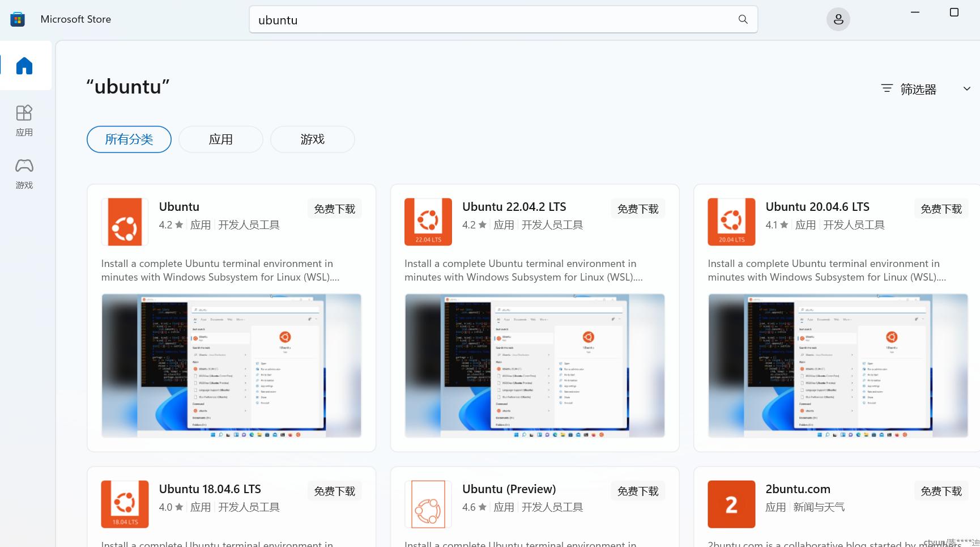This screenshot has width=980, height=547.
Task: Click the filter lines icon beside 筛选器
Action: (x=887, y=88)
